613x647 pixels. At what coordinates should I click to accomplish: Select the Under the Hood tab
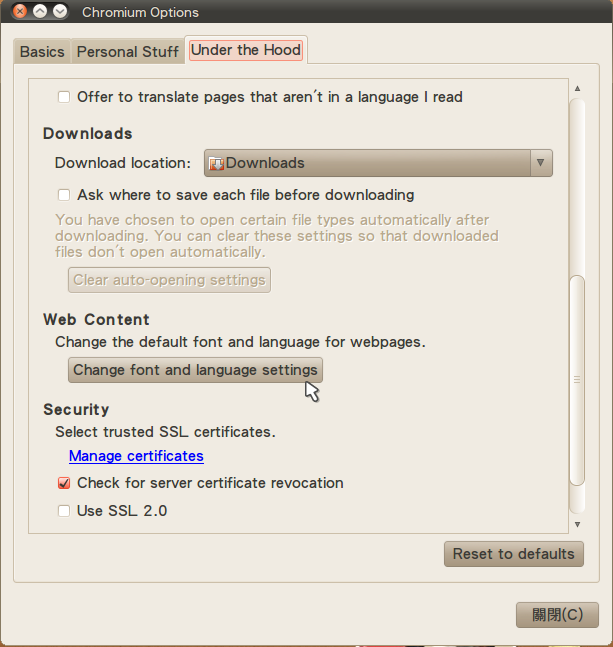[246, 50]
